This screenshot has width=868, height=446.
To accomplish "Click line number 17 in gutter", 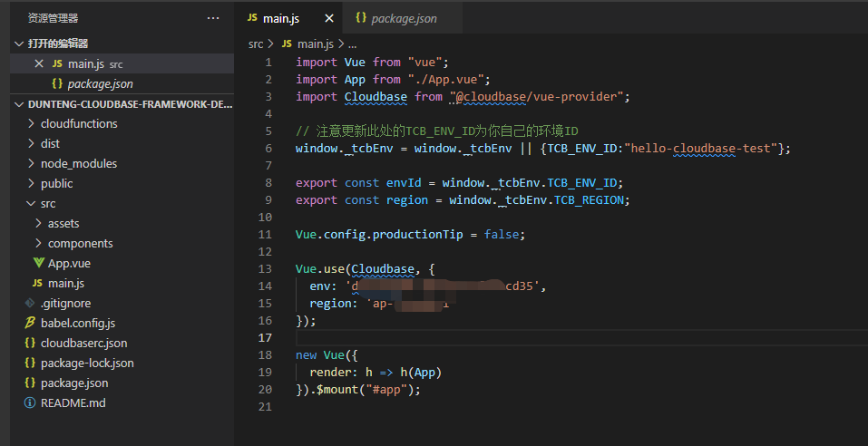I will click(265, 337).
